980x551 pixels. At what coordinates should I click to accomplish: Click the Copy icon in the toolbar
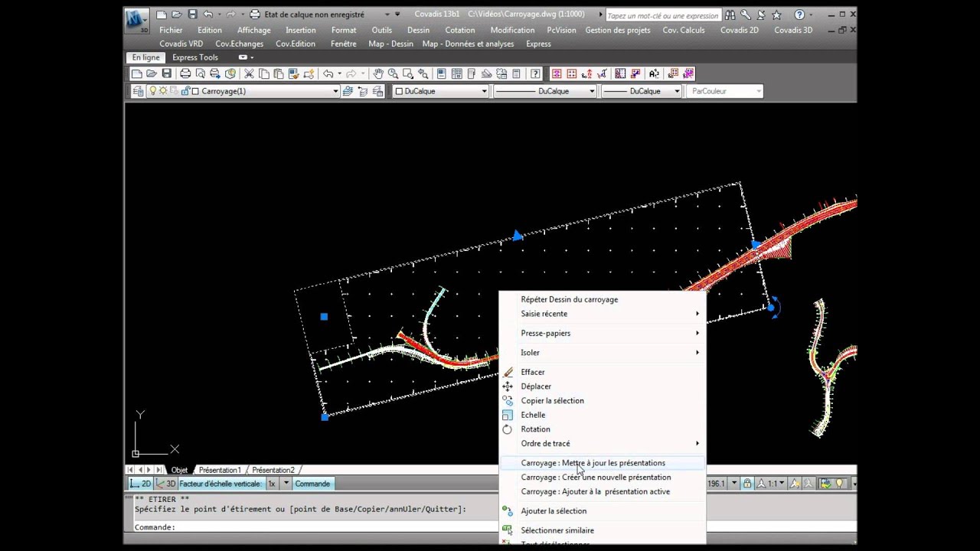(263, 73)
